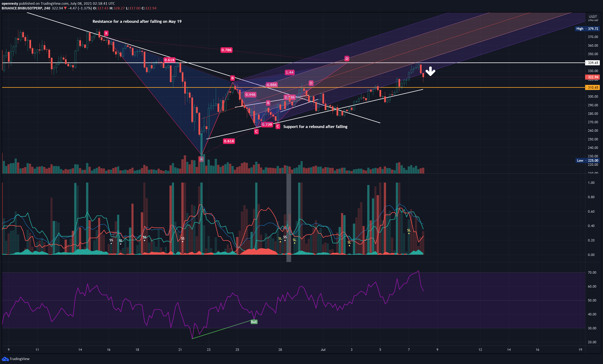Click the TradingView logo in the footer
603x364 pixels.
pos(16,359)
